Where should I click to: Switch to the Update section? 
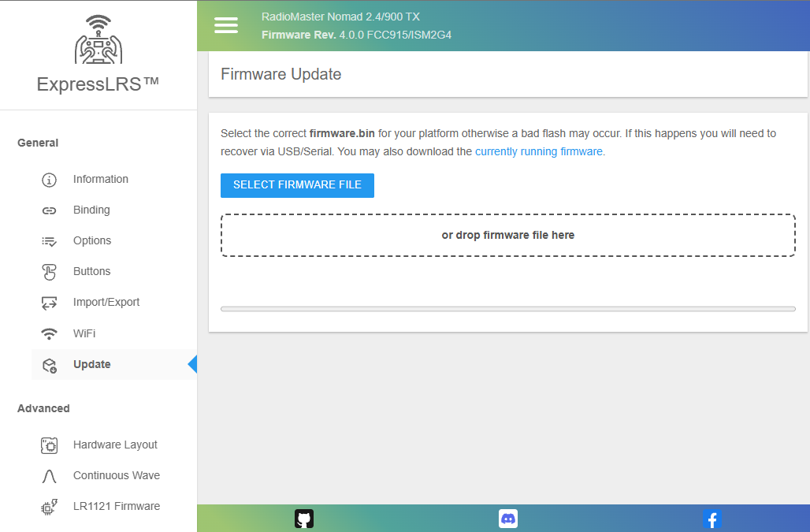[x=94, y=364]
